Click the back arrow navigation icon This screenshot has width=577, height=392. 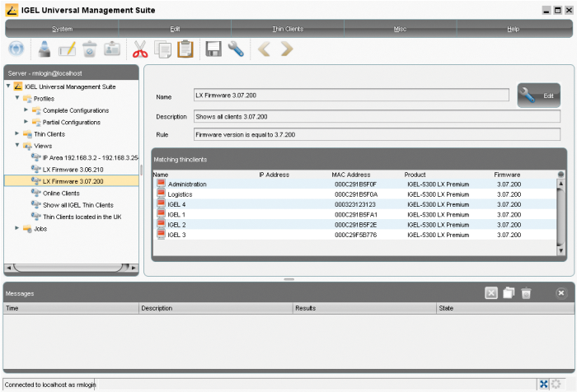pos(264,49)
